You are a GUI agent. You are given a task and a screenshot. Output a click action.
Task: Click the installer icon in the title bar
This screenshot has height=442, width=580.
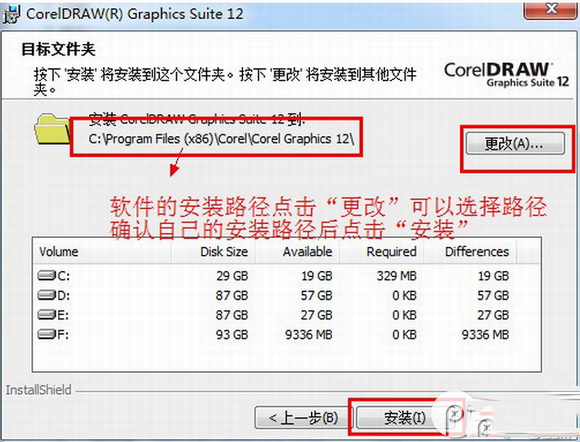point(11,14)
